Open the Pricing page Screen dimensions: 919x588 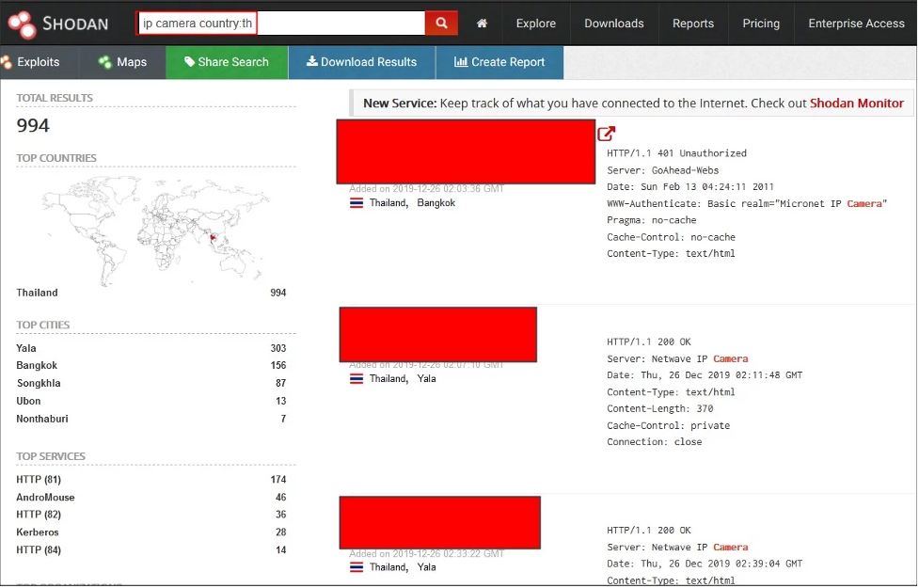(x=761, y=24)
